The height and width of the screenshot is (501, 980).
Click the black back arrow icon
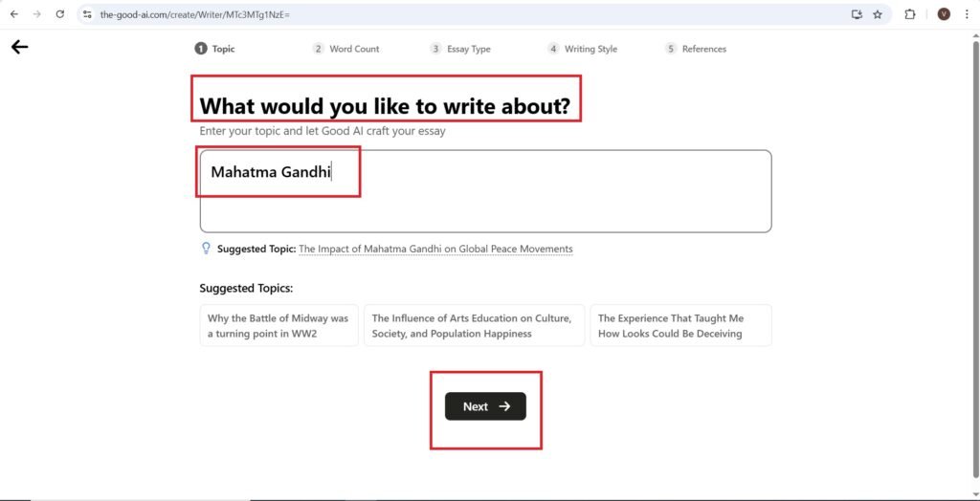pyautogui.click(x=19, y=47)
